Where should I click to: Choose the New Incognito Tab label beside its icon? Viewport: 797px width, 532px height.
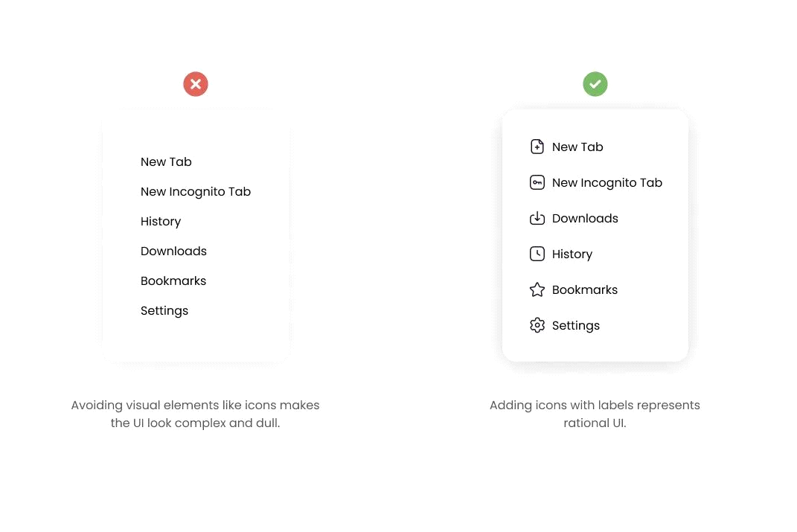tap(607, 183)
